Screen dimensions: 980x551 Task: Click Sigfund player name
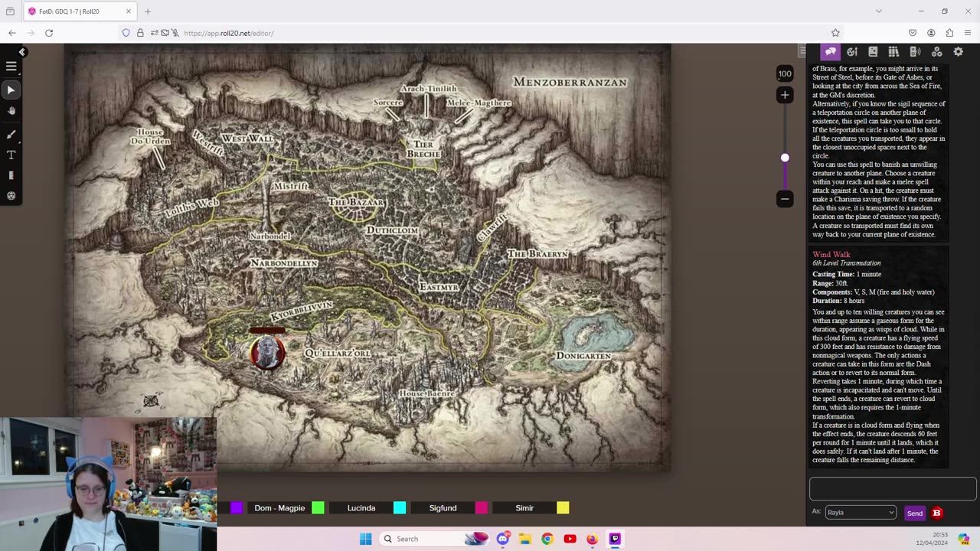[443, 508]
